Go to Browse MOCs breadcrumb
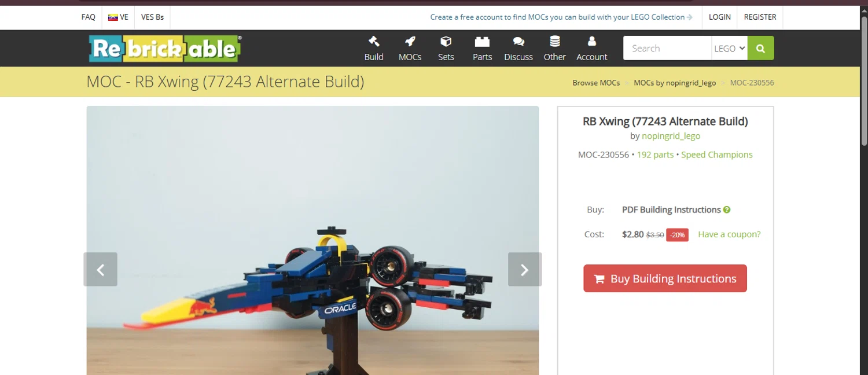The width and height of the screenshot is (868, 375). pos(596,83)
